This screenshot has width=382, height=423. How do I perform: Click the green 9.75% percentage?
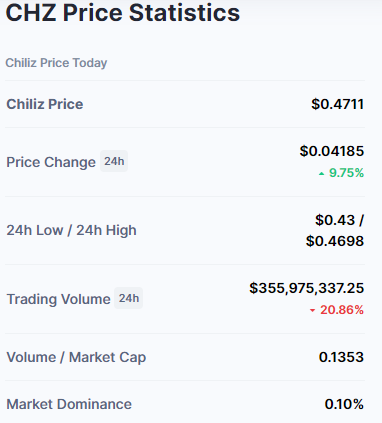point(346,173)
